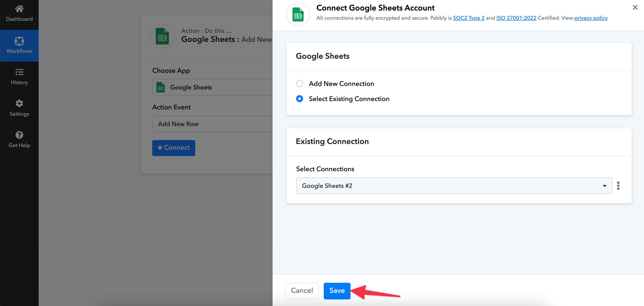Click the three-dot connection options icon

(618, 186)
